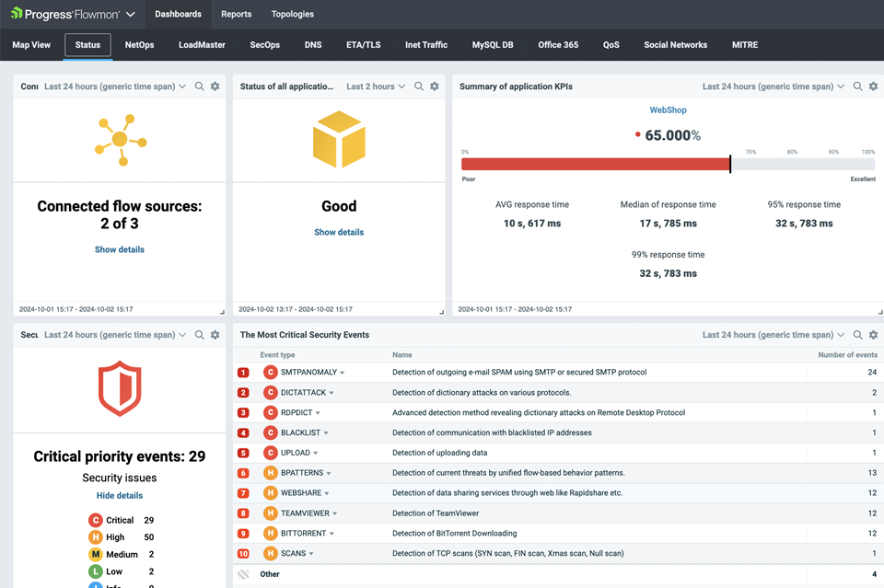Click the search icon in Status of all applications panel
The height and width of the screenshot is (588, 884).
[x=419, y=86]
